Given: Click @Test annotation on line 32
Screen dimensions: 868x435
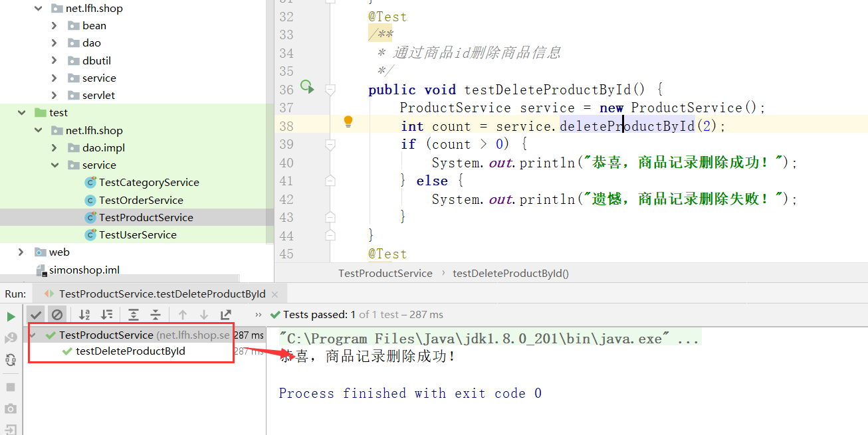Looking at the screenshot, I should click(x=387, y=17).
